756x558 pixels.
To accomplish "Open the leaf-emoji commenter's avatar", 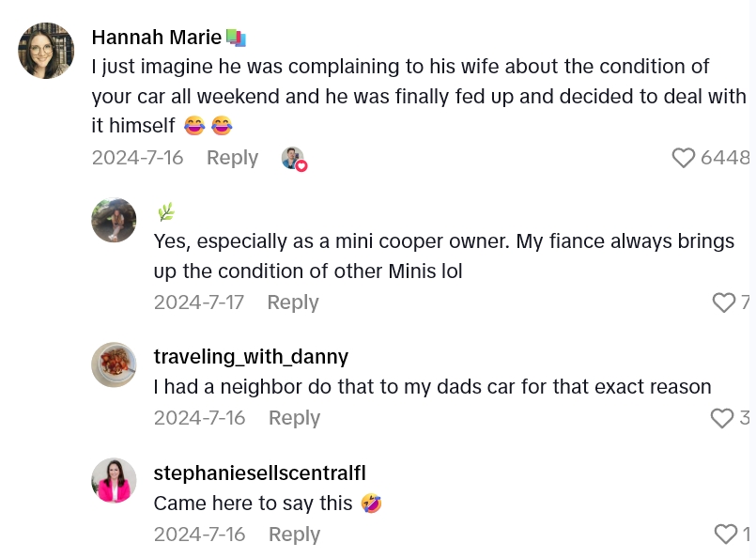I will [x=114, y=221].
